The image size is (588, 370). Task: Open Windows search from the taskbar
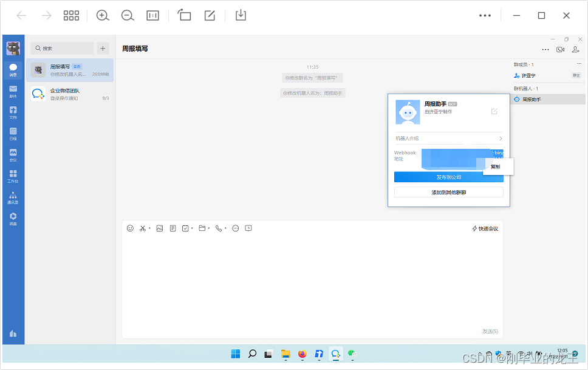tap(252, 354)
